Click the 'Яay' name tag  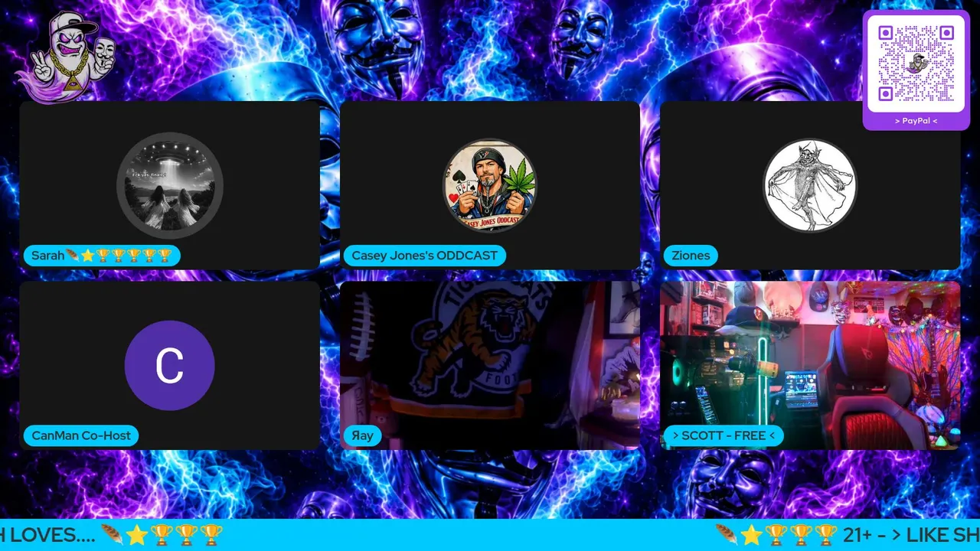[x=362, y=435]
